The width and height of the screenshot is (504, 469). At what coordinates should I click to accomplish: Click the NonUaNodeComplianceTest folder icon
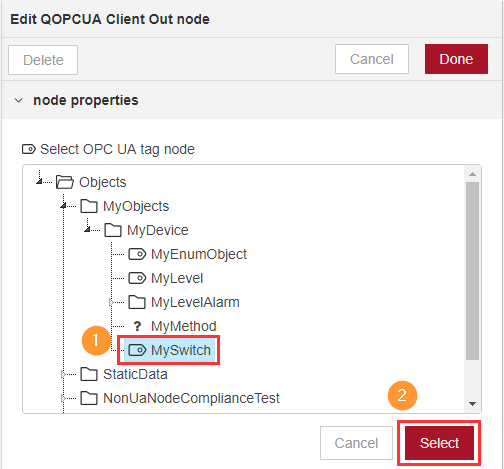89,398
